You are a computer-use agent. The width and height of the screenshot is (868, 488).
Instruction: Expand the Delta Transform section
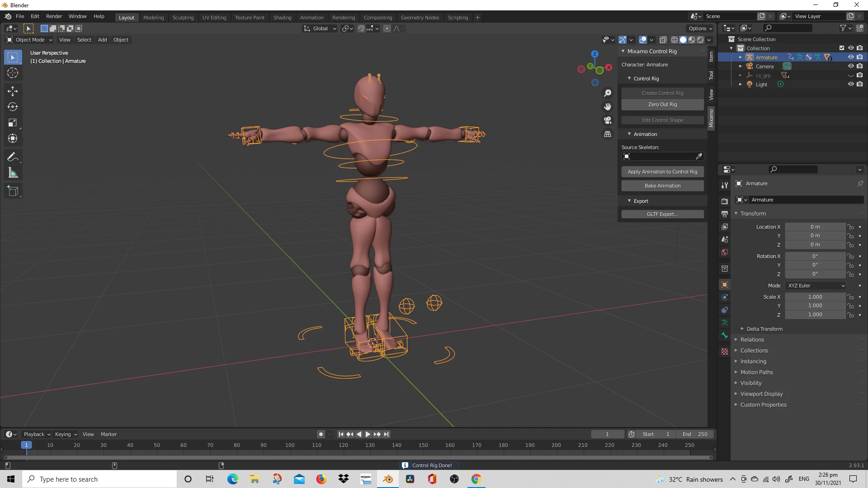(x=764, y=329)
